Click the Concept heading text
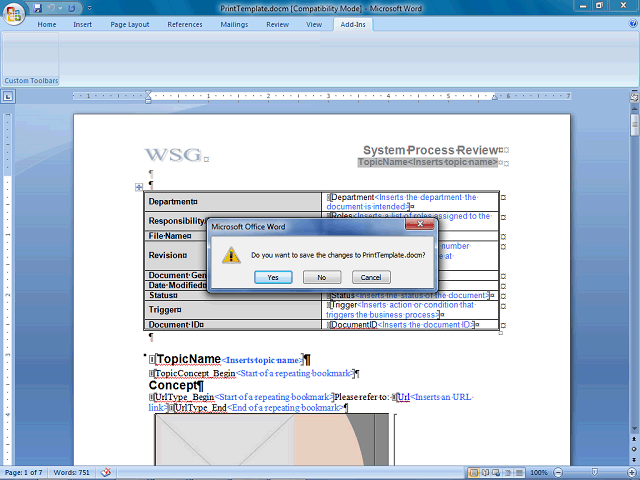 click(173, 385)
